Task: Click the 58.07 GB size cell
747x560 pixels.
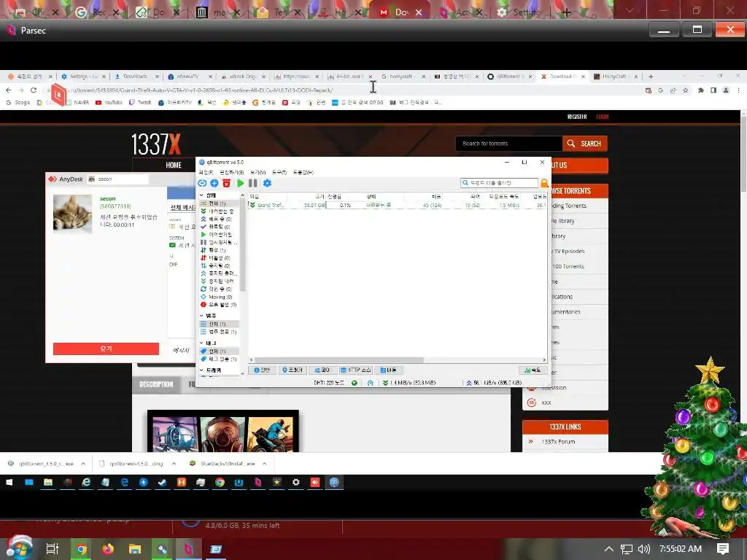Action: click(314, 205)
